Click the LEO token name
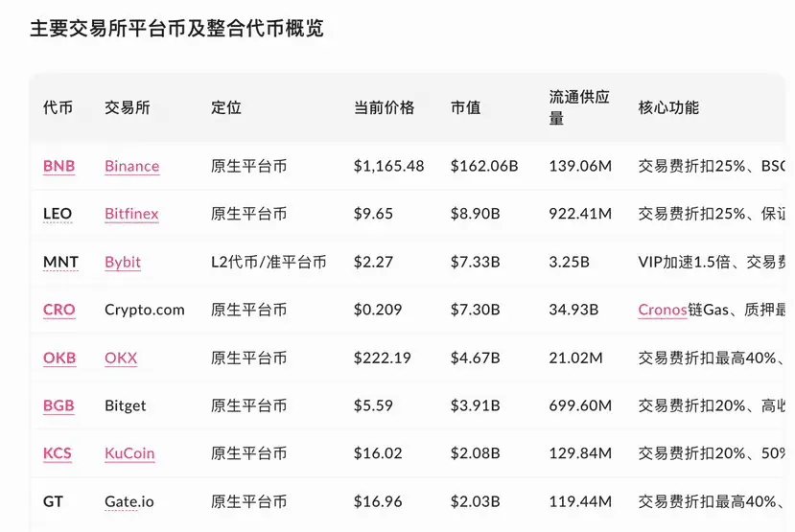Screen dimensions: 795x532 tap(58, 214)
